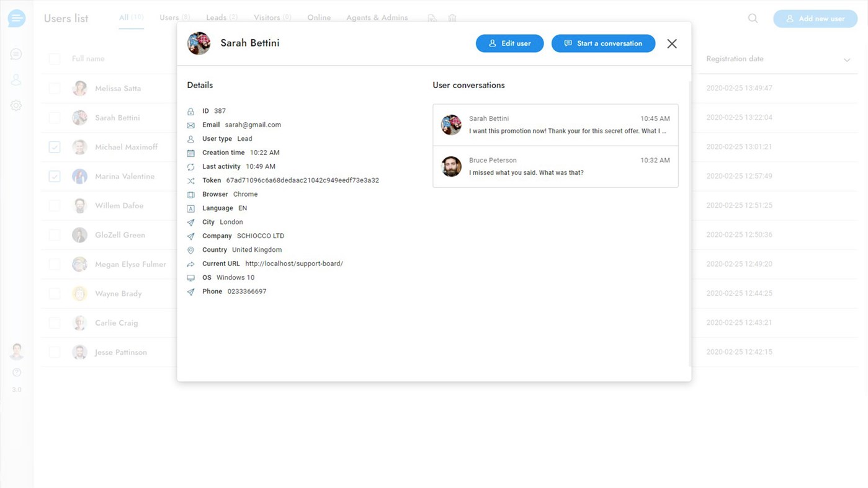Switch to the All users tab
This screenshot has height=488, width=868.
[x=131, y=17]
